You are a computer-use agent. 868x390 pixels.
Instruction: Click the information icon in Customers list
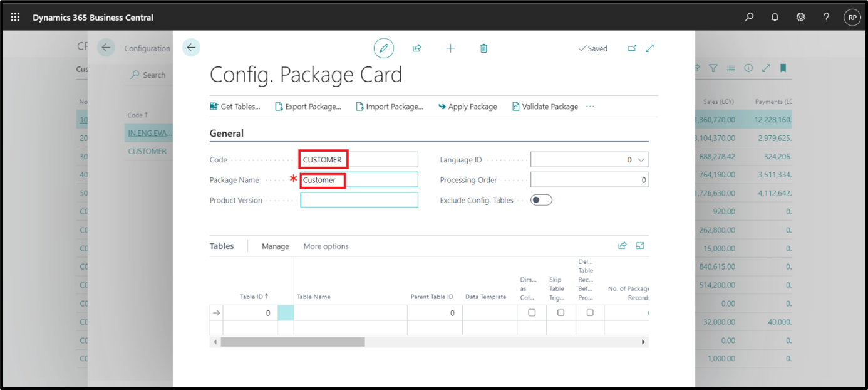coord(748,68)
